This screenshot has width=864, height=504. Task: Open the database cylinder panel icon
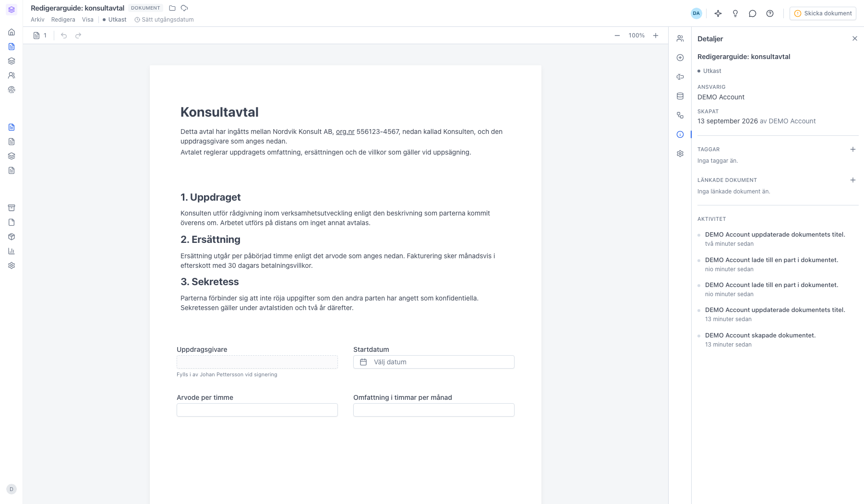(x=680, y=96)
